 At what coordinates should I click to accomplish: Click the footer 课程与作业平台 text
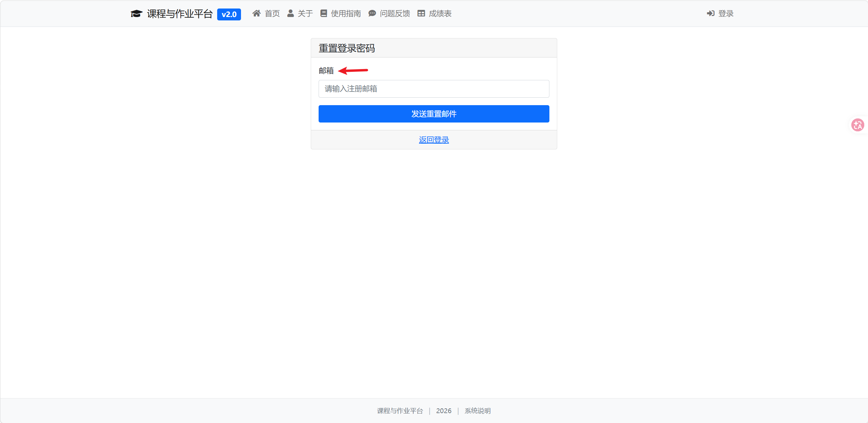pos(400,411)
